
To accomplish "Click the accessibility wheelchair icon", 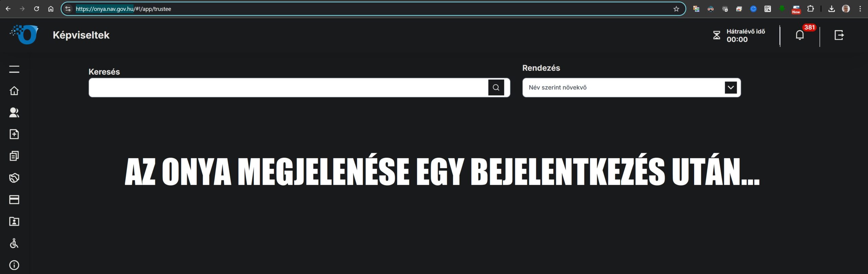I will pyautogui.click(x=14, y=243).
